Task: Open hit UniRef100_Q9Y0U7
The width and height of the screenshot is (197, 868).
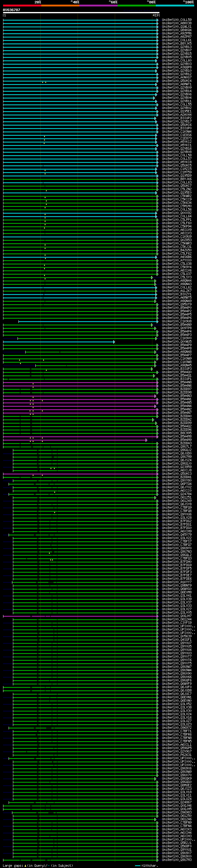Action: (176, 643)
